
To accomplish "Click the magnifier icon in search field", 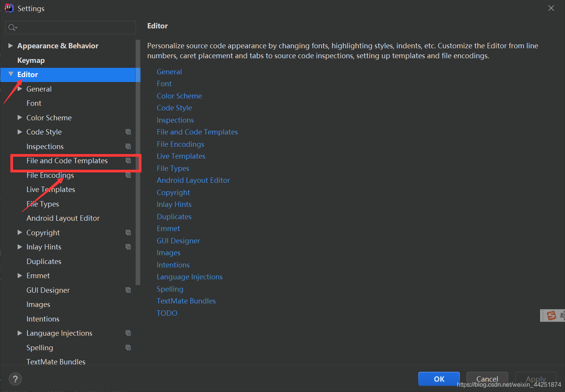I will 12,27.
